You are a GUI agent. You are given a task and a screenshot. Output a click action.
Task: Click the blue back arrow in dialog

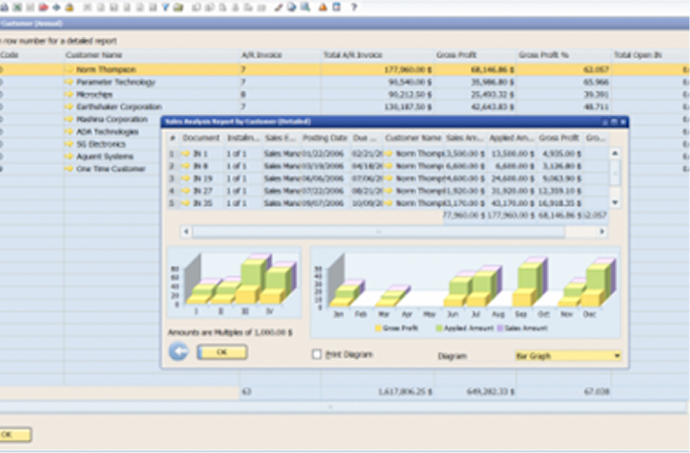point(179,351)
